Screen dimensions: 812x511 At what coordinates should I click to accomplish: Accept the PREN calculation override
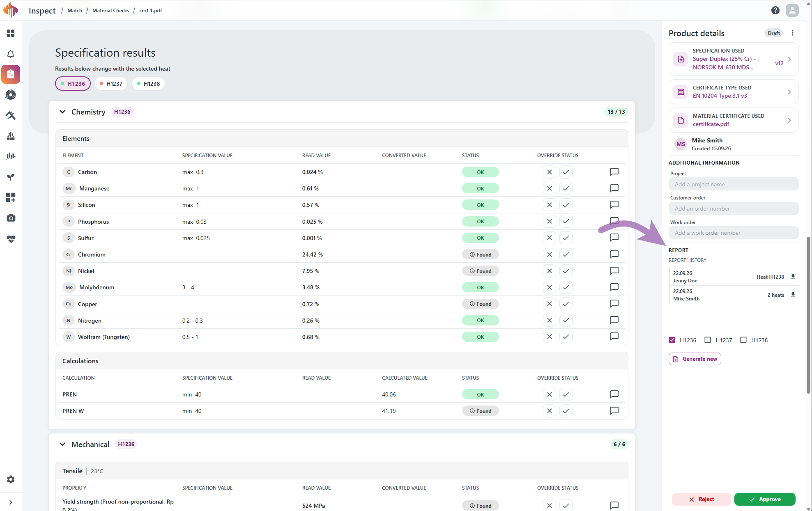coord(566,394)
